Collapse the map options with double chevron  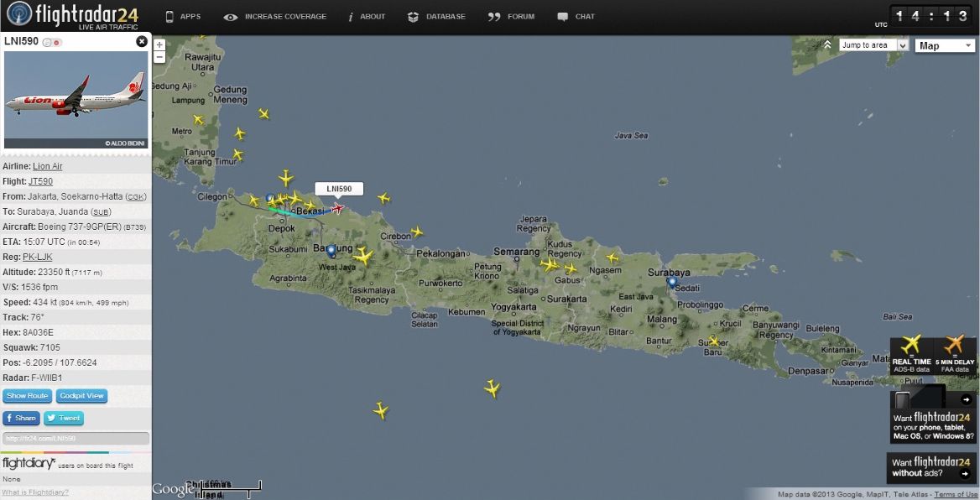[827, 44]
